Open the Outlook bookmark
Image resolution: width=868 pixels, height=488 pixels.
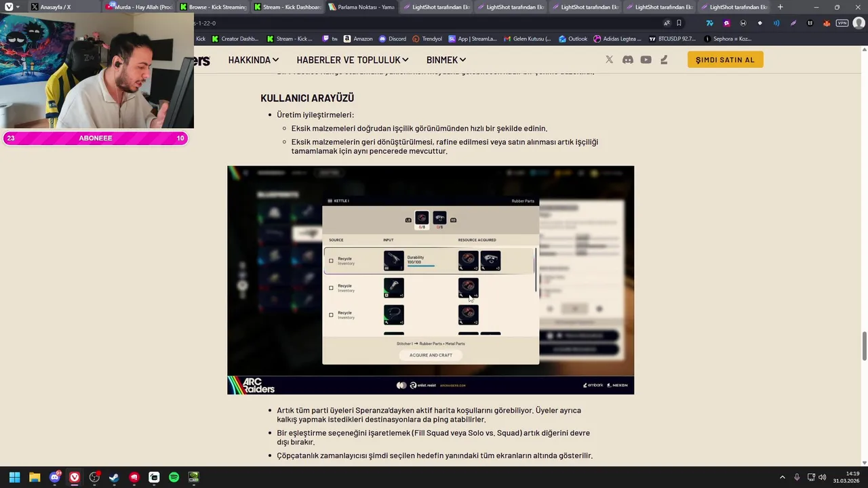(x=572, y=39)
